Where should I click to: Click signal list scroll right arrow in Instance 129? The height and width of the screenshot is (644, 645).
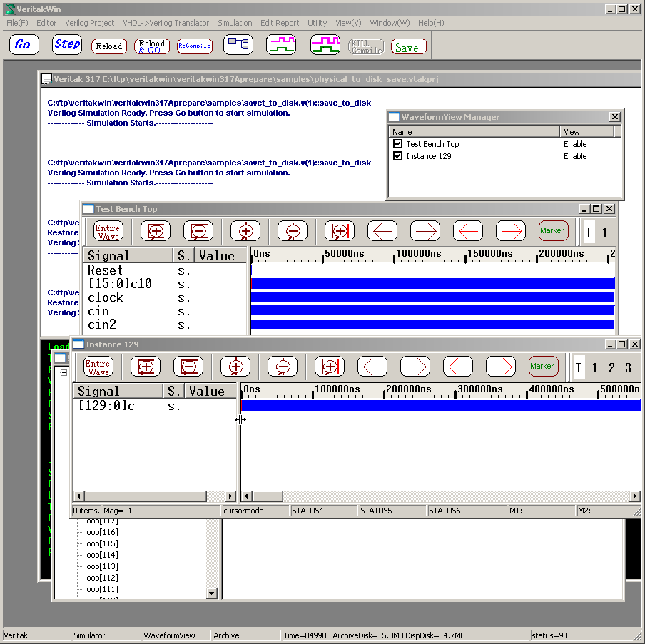230,496
